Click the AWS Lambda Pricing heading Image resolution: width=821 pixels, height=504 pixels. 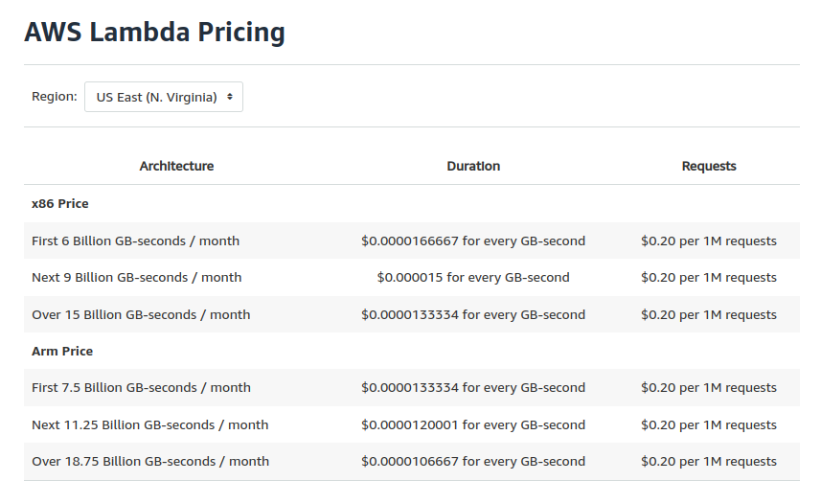[x=154, y=33]
